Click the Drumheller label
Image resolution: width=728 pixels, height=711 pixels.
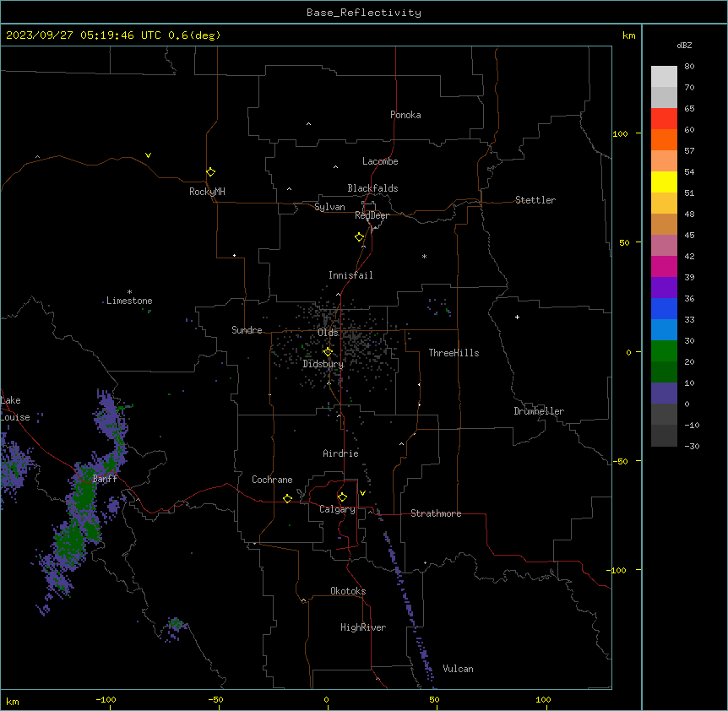pyautogui.click(x=539, y=411)
